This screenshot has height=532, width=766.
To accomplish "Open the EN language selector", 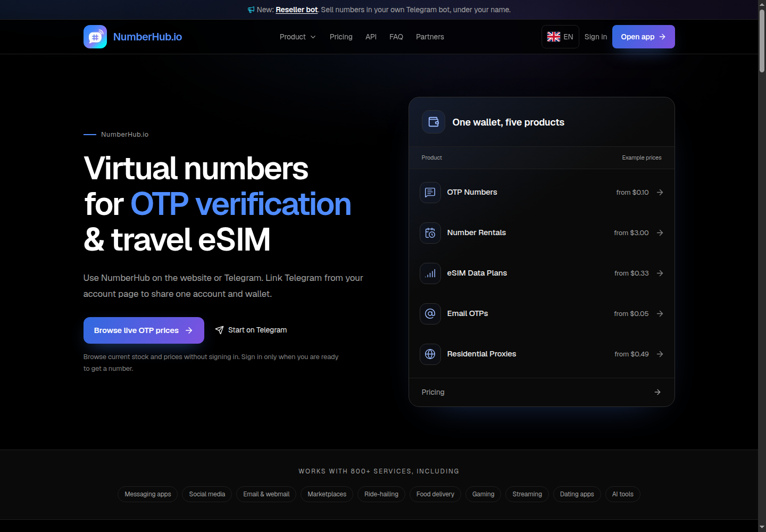I will pos(560,37).
